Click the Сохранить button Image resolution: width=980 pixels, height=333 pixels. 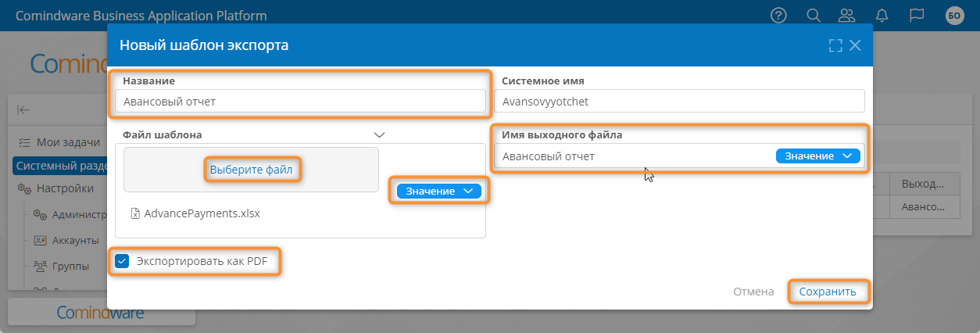tap(828, 292)
